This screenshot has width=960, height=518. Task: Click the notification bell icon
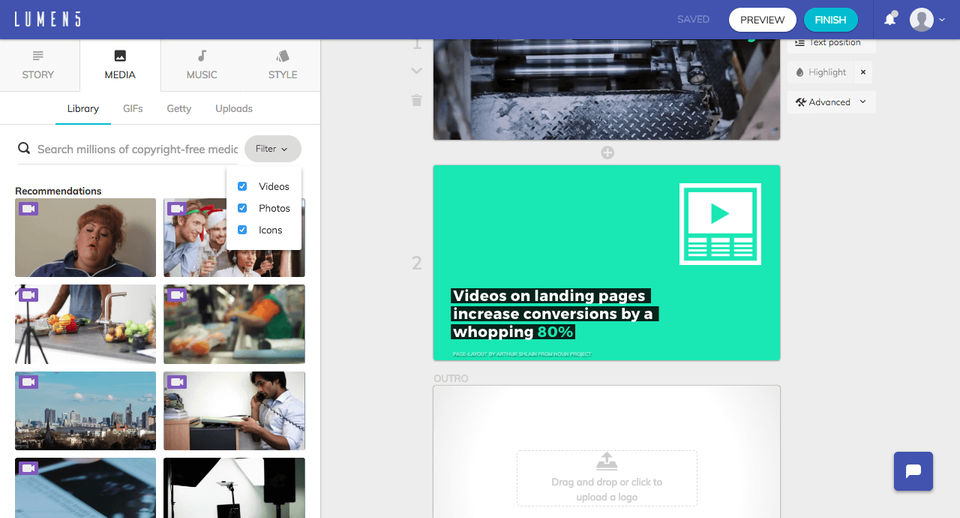(x=890, y=19)
